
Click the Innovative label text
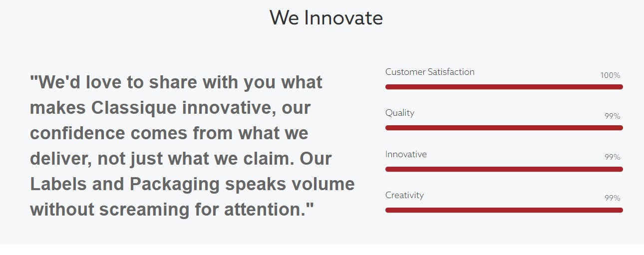point(406,154)
